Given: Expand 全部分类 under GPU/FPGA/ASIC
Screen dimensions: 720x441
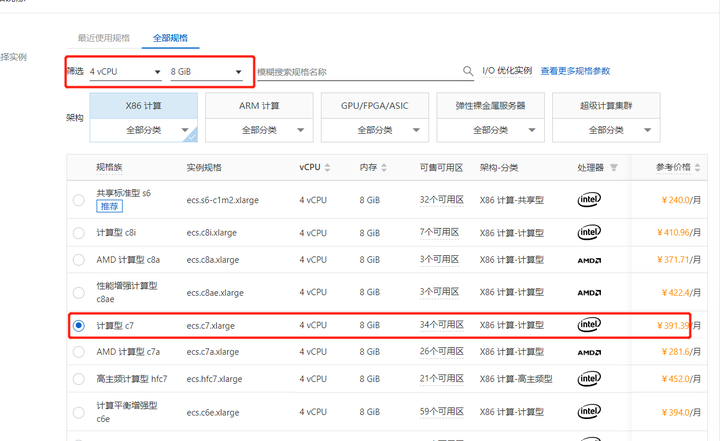Looking at the screenshot, I should click(x=375, y=130).
